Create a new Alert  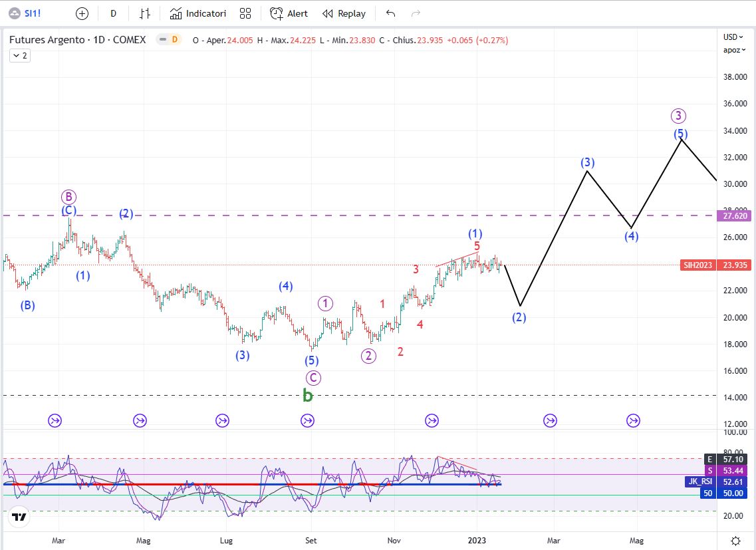(x=289, y=13)
